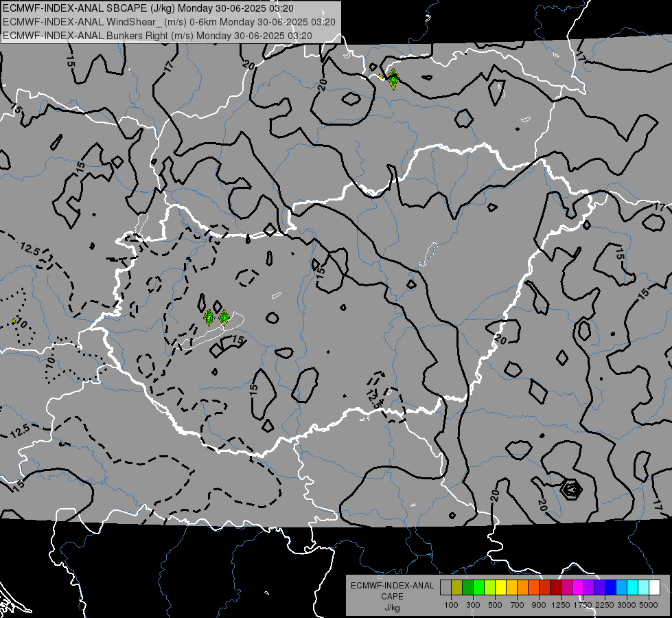Pick the dark green legend swatch

[x=467, y=588]
